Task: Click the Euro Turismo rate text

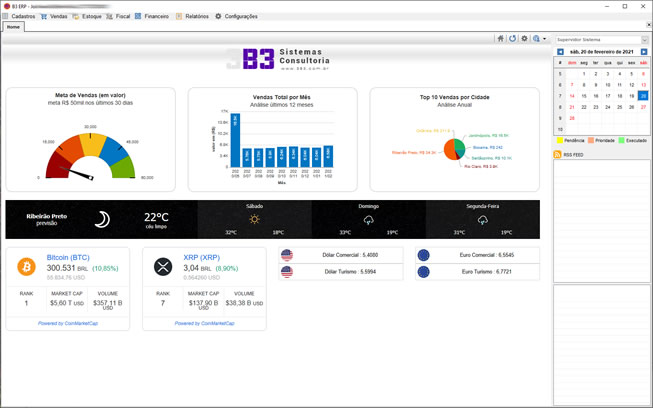Action: pyautogui.click(x=486, y=271)
